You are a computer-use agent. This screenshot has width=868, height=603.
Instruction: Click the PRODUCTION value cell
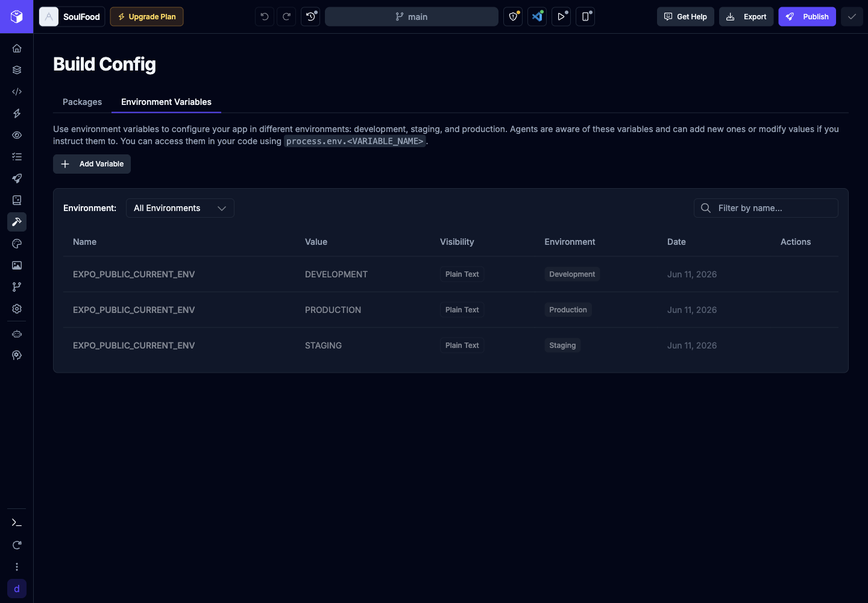[x=333, y=310]
